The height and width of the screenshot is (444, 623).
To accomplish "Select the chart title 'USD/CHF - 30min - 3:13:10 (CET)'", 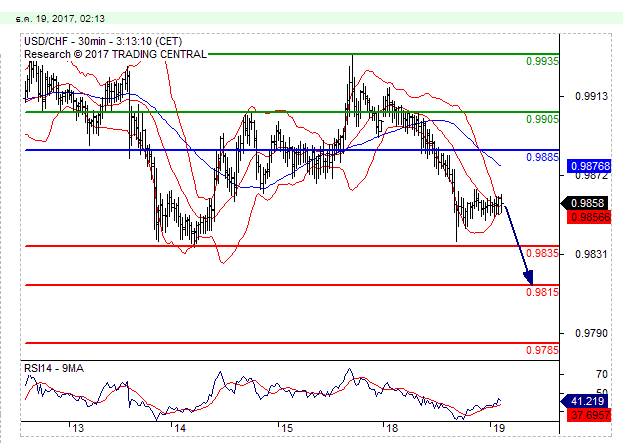I will 103,41.
